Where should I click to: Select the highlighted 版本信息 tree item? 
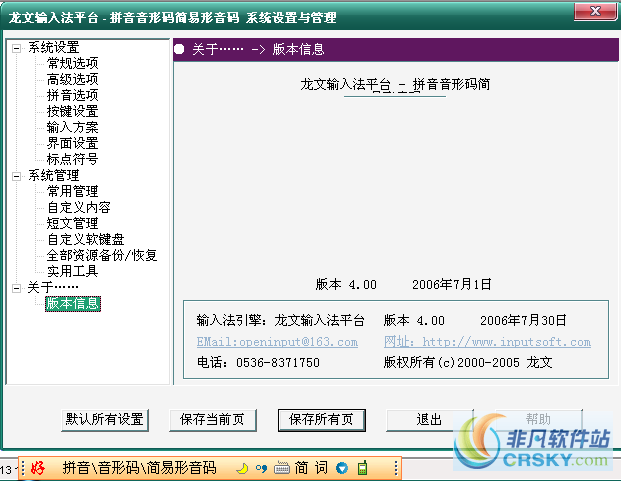coord(72,304)
